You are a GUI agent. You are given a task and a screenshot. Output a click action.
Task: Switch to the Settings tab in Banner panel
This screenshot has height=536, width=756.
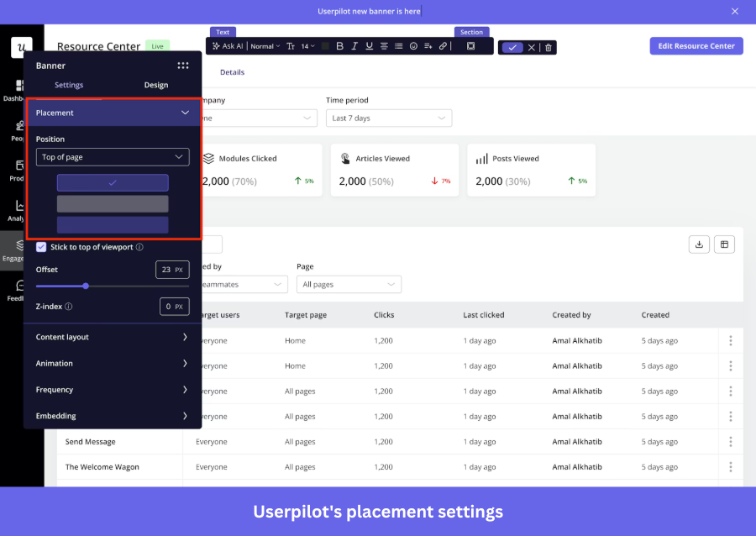[x=69, y=85]
